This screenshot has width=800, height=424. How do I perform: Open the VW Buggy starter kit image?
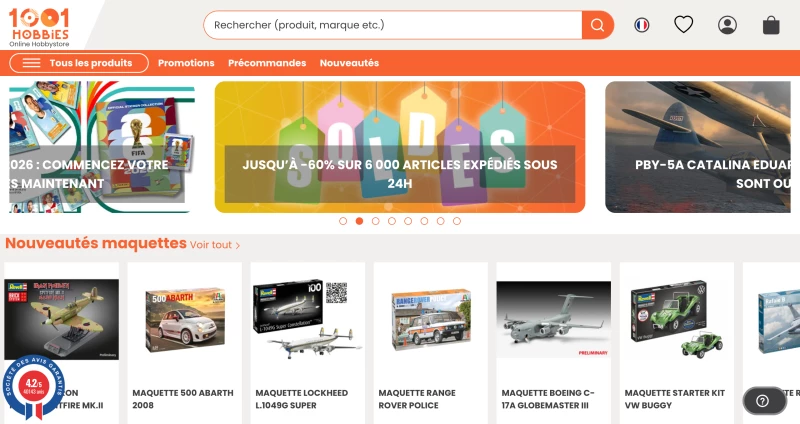pos(677,319)
